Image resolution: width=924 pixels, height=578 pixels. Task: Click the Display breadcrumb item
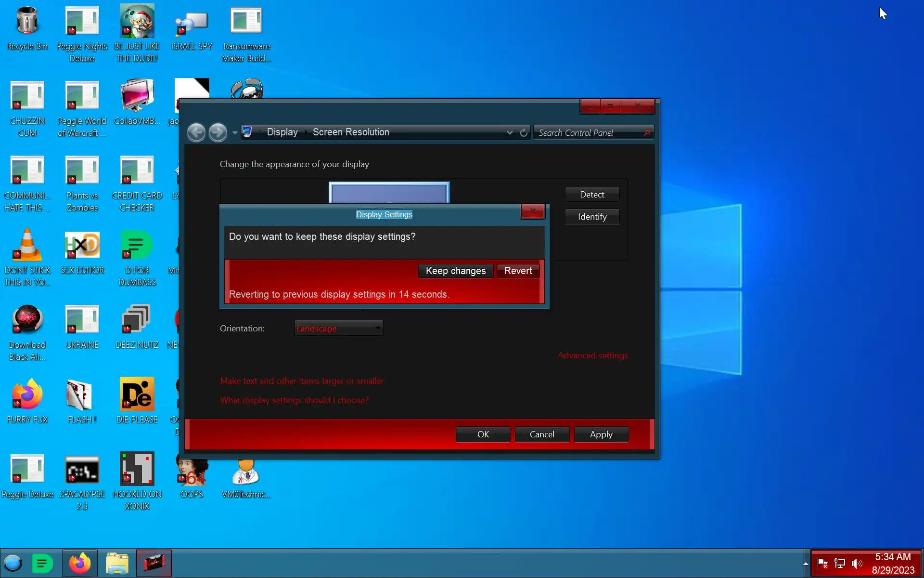coord(282,132)
